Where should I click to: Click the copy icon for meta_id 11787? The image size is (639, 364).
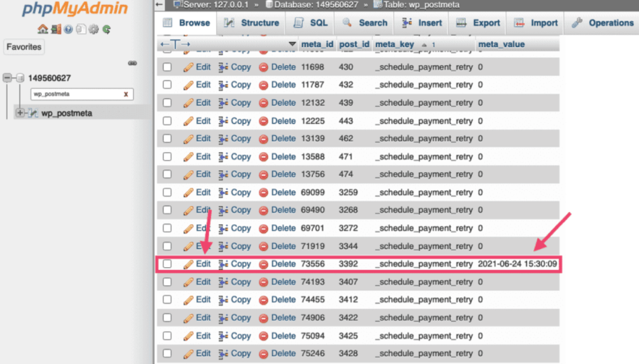click(223, 85)
